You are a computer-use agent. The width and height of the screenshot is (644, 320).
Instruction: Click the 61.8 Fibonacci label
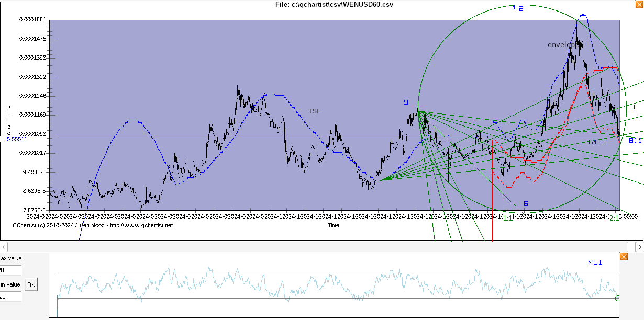point(597,142)
